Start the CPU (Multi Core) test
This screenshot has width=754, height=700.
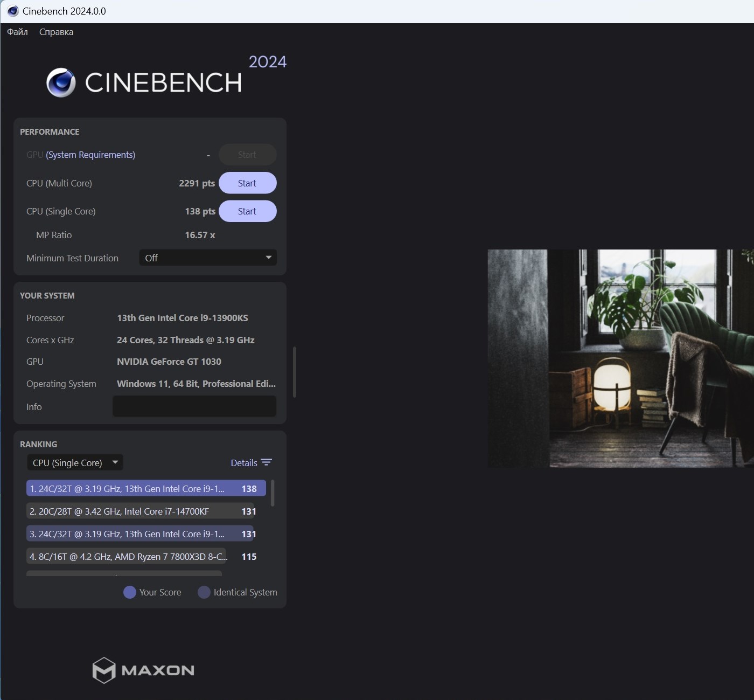coord(248,183)
